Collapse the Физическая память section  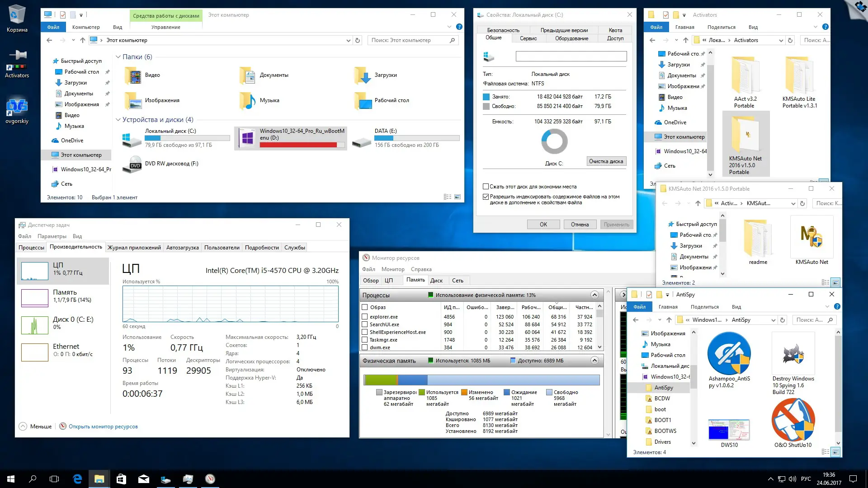pyautogui.click(x=594, y=361)
